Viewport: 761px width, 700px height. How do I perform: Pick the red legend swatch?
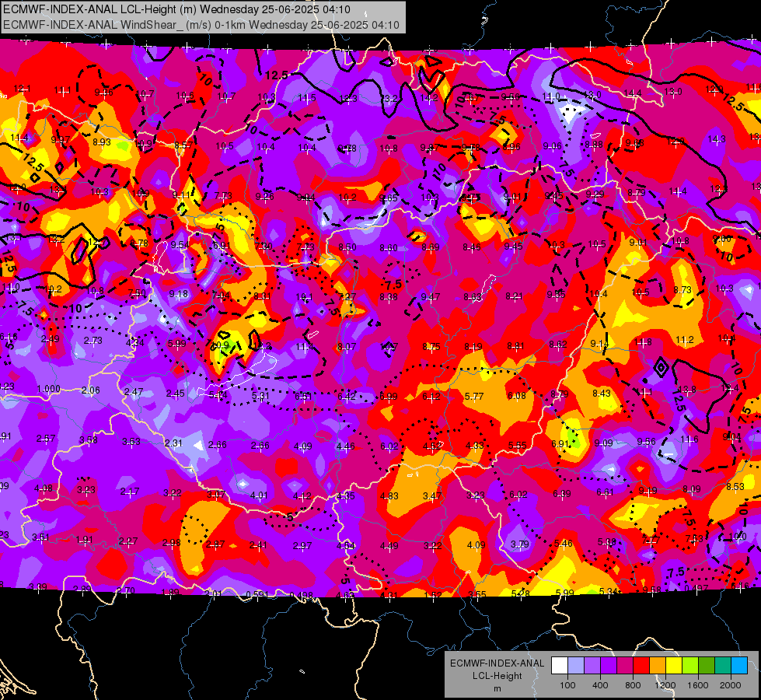pos(641,665)
